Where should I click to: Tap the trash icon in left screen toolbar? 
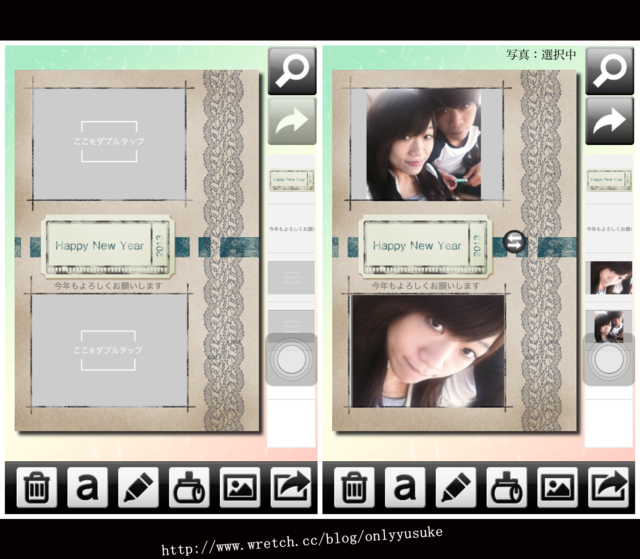click(x=36, y=487)
